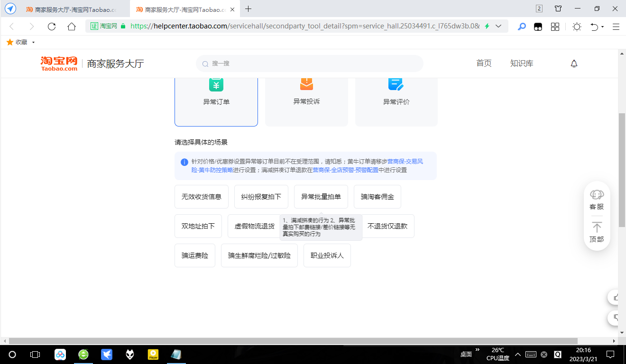Open the Windows action center icon
This screenshot has width=626, height=364.
pyautogui.click(x=611, y=355)
